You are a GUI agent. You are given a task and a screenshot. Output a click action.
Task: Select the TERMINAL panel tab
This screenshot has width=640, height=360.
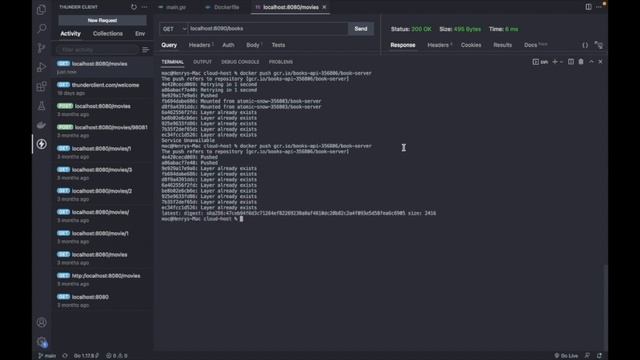coord(172,62)
